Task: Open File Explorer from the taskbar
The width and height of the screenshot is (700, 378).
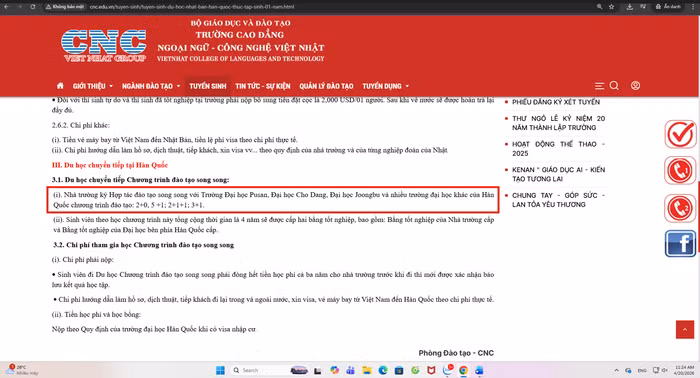Action: [x=367, y=370]
